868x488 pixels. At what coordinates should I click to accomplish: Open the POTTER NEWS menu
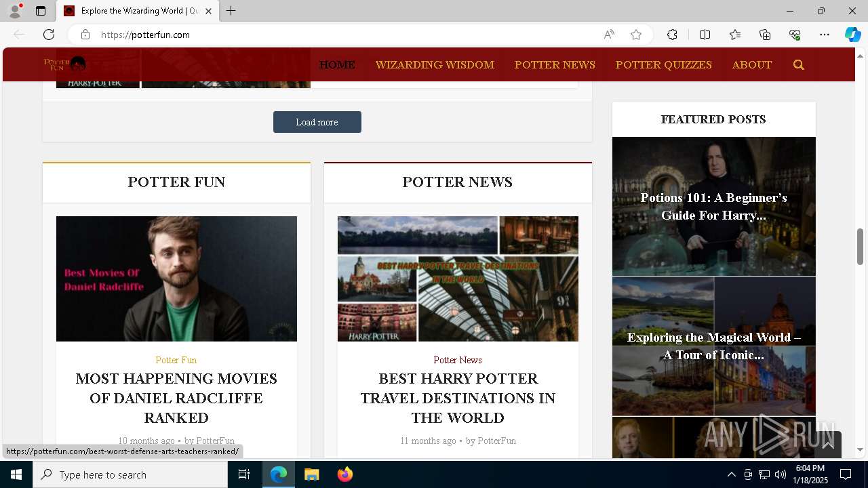555,65
